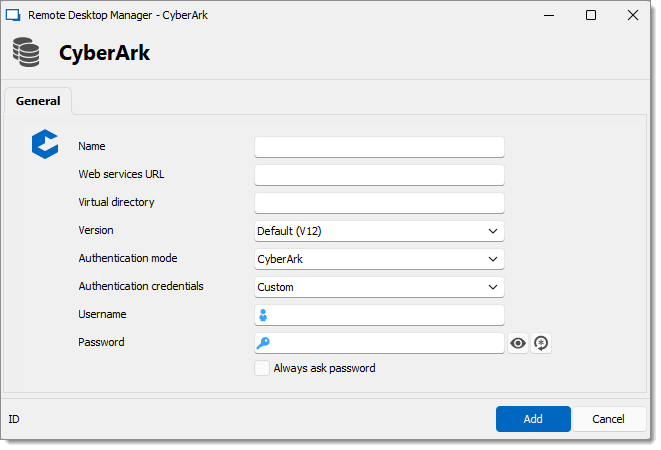Open the password generator icon

pyautogui.click(x=541, y=343)
